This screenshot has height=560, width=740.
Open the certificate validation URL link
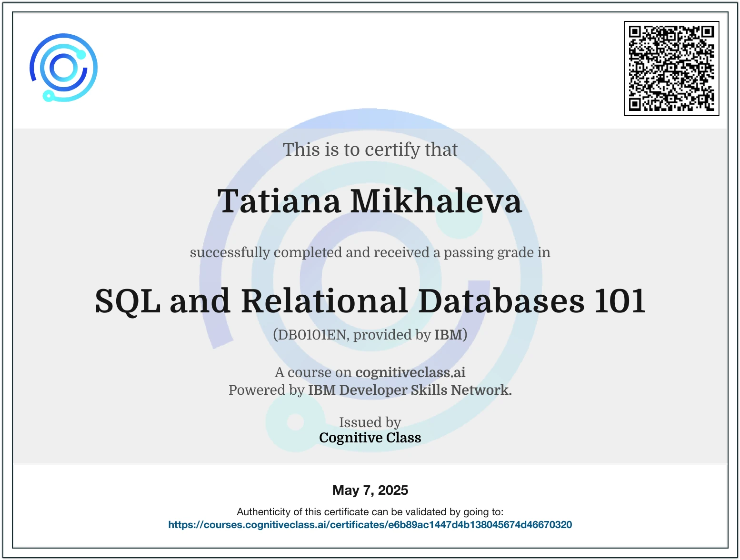(370, 525)
